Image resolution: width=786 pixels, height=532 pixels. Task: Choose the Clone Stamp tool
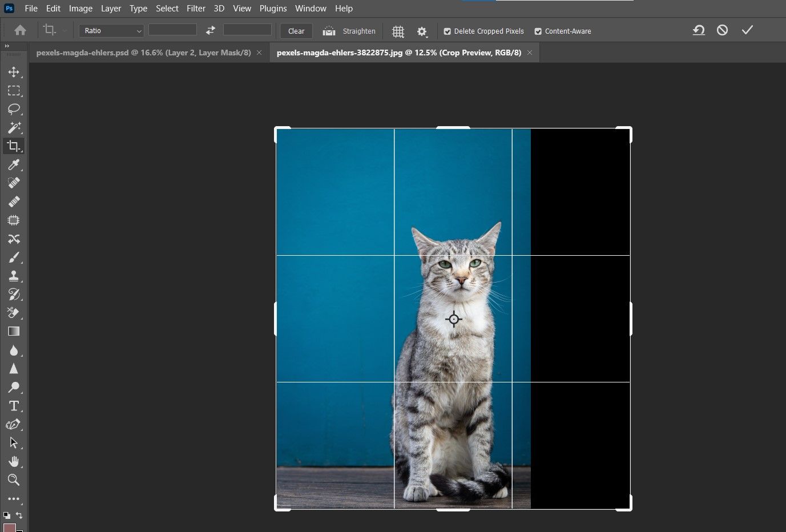click(x=14, y=276)
